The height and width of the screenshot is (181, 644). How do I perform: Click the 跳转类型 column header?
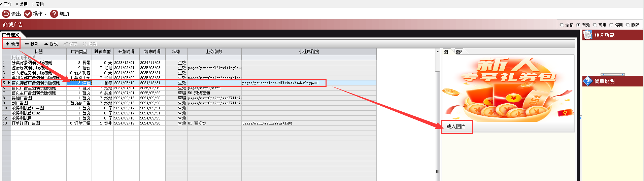[x=102, y=51]
